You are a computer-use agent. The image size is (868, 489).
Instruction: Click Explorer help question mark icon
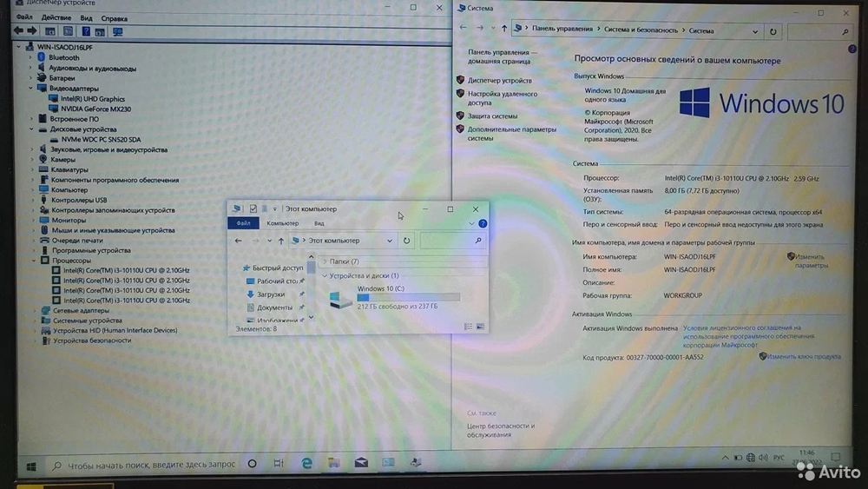pos(483,223)
